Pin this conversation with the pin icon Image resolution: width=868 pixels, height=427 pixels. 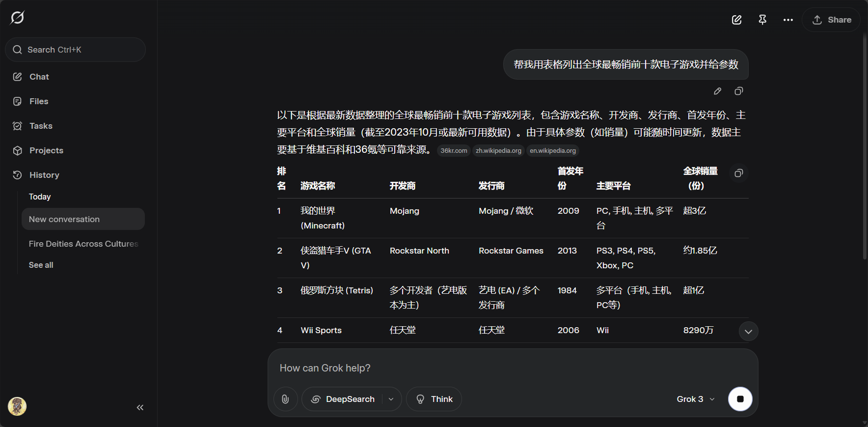click(x=762, y=20)
